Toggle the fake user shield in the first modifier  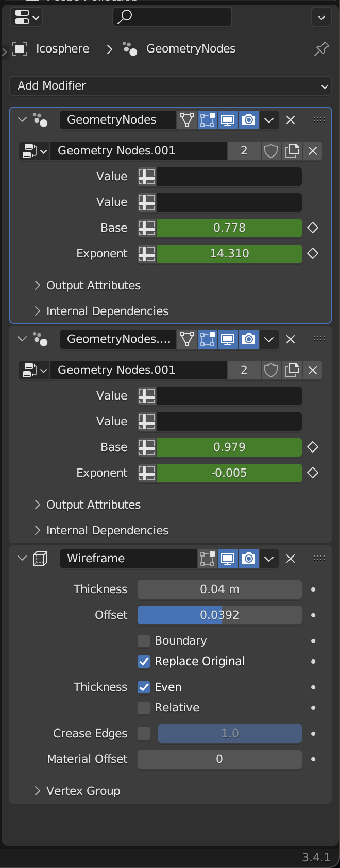click(271, 151)
